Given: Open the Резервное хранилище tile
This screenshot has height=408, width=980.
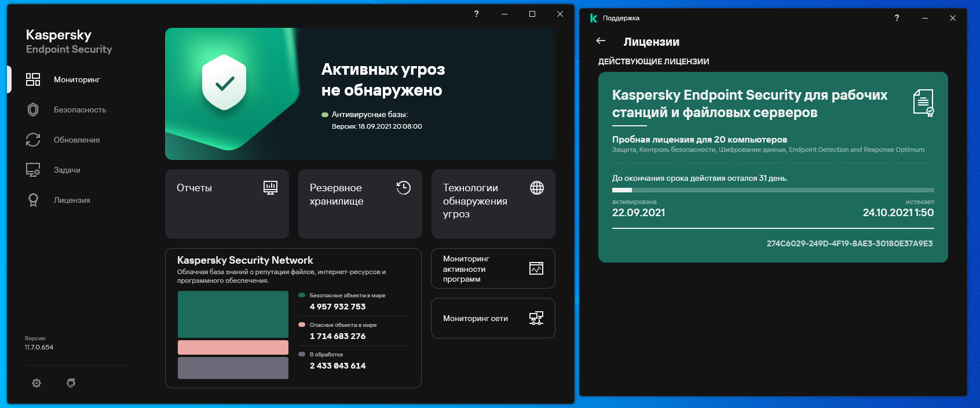Looking at the screenshot, I should [x=360, y=204].
